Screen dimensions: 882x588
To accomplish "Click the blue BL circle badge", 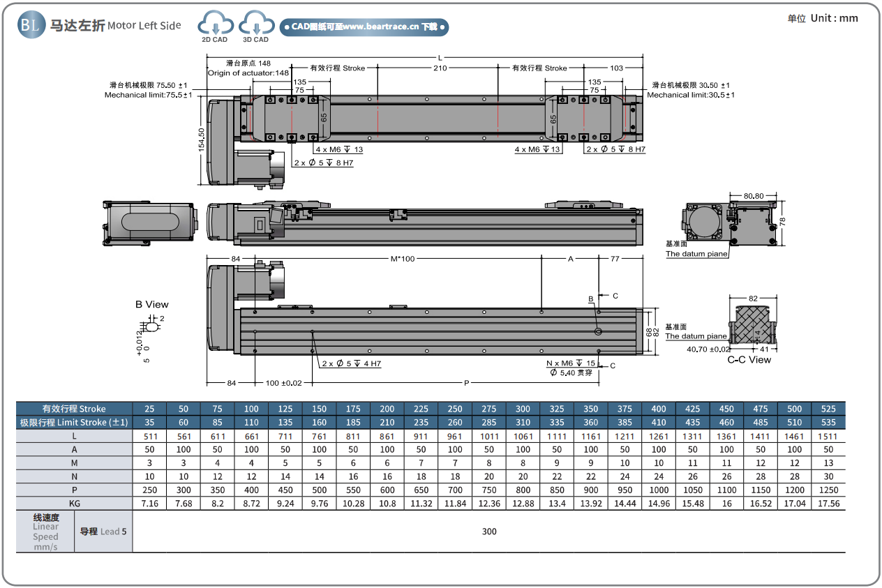I will pos(30,25).
